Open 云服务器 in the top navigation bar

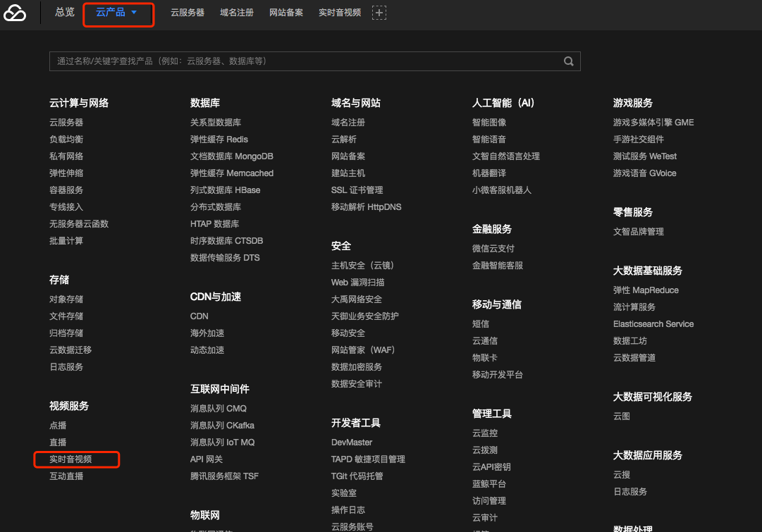(187, 13)
